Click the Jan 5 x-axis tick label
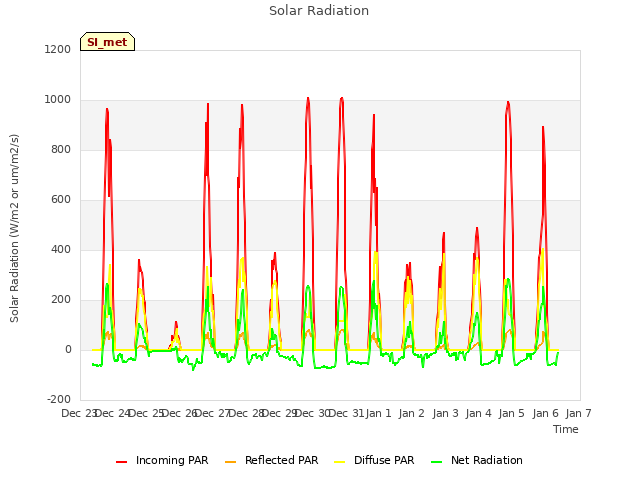The height and width of the screenshot is (480, 640). [x=511, y=413]
